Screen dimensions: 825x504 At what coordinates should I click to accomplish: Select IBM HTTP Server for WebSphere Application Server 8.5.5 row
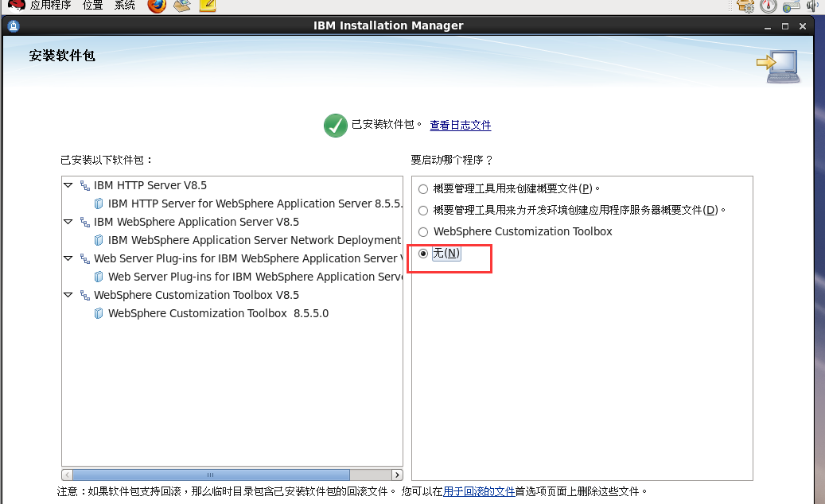pos(255,204)
